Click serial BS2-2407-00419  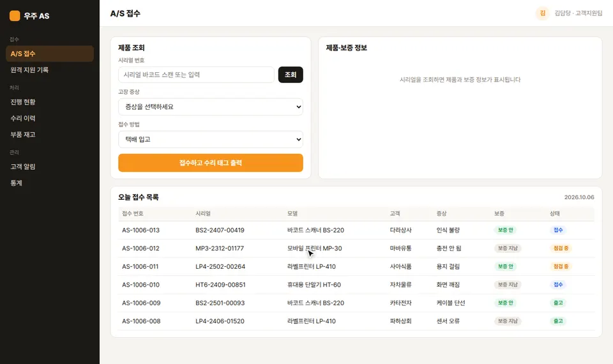pyautogui.click(x=220, y=231)
